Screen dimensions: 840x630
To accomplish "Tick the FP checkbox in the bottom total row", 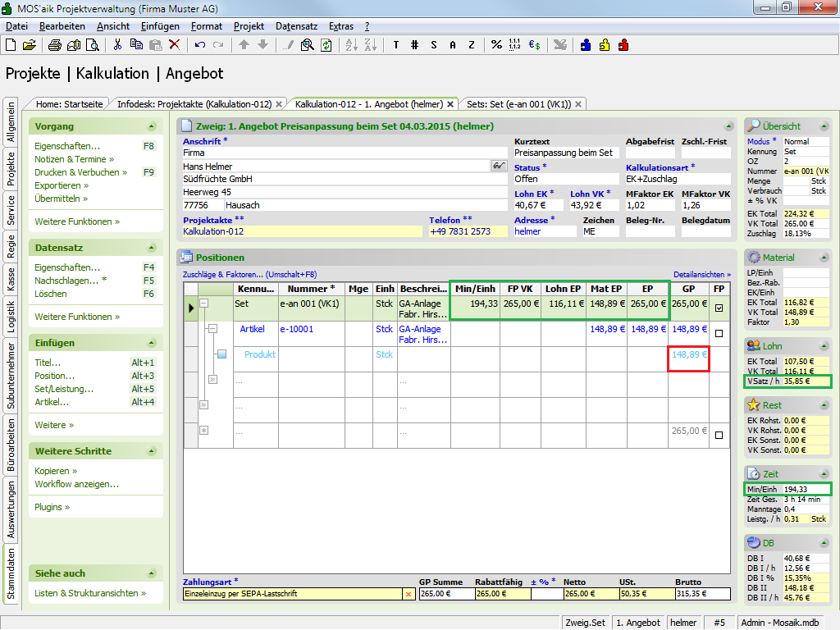I will tap(719, 436).
